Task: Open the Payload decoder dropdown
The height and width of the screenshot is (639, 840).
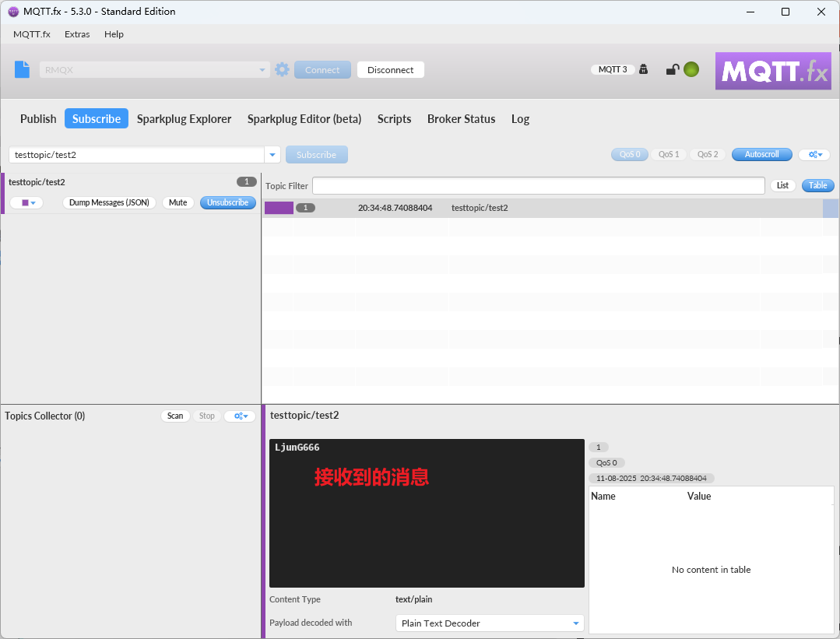Action: (576, 623)
